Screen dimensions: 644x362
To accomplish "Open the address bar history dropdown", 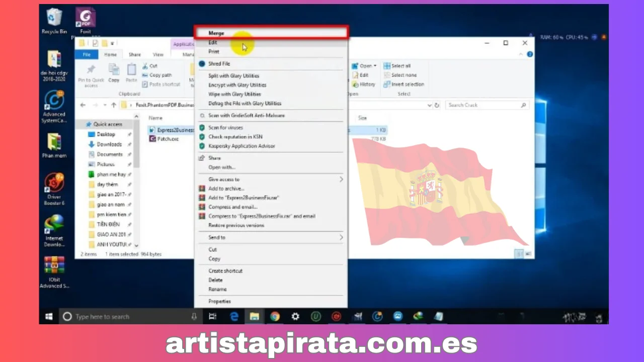I will (430, 105).
